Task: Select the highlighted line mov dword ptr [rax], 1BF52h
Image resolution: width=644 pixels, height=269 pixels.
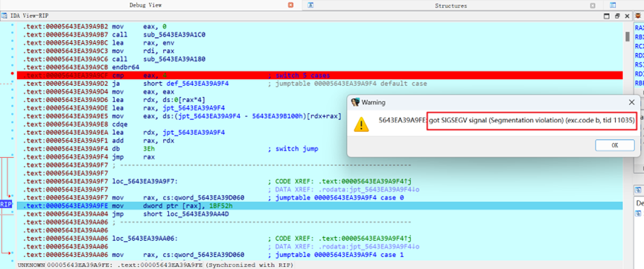Action: (319, 206)
